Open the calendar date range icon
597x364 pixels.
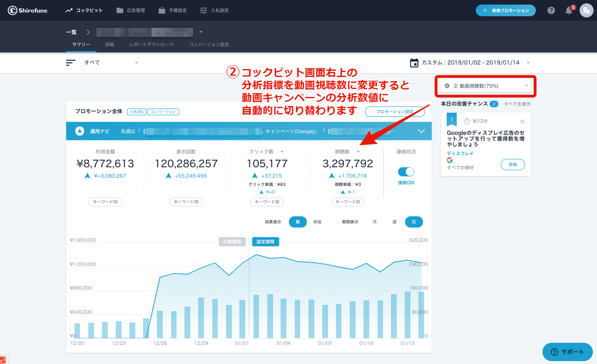coord(414,63)
